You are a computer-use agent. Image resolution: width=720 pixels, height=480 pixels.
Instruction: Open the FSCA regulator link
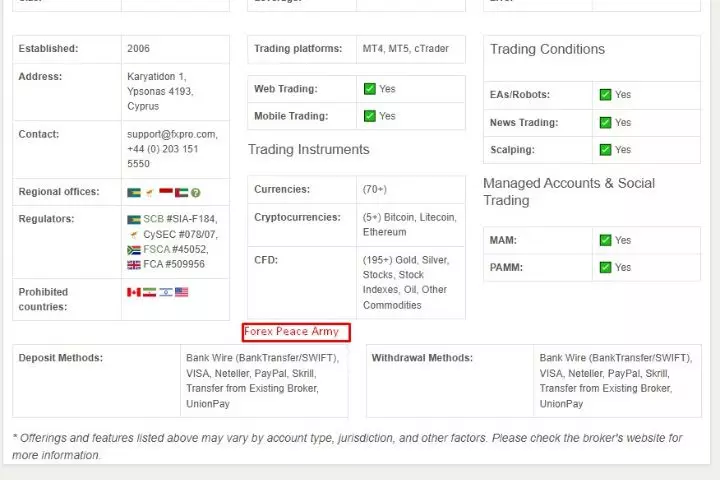[157, 249]
